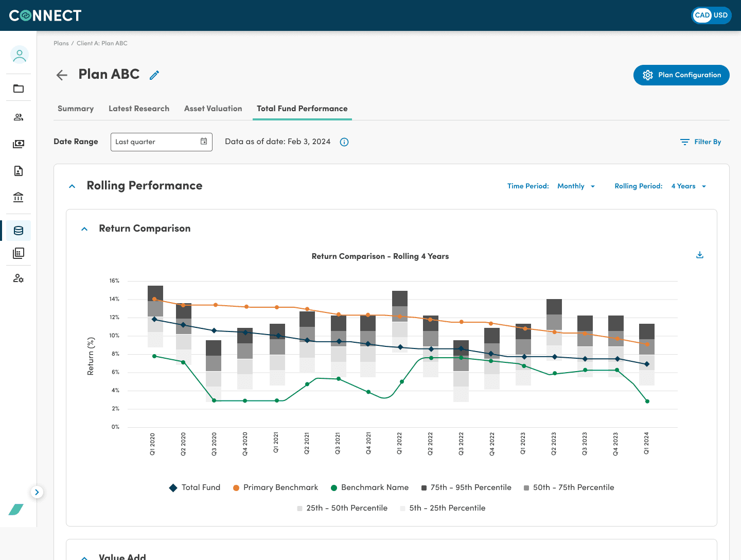Click the Client A: Plan ABC breadcrumb

[x=102, y=43]
